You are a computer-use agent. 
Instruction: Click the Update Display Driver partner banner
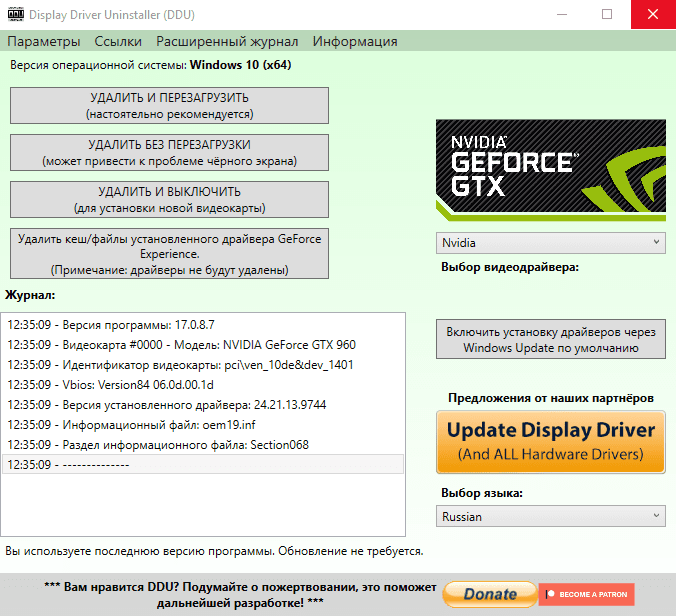point(551,442)
